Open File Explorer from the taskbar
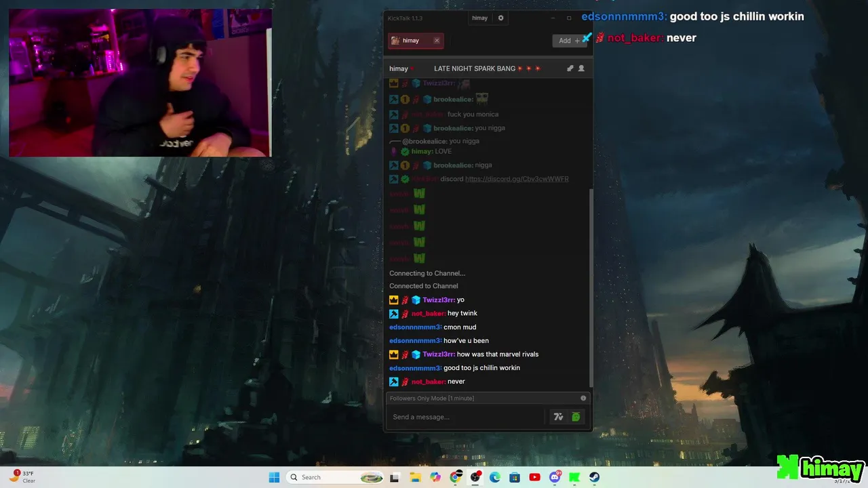Viewport: 868px width, 488px height. click(415, 477)
